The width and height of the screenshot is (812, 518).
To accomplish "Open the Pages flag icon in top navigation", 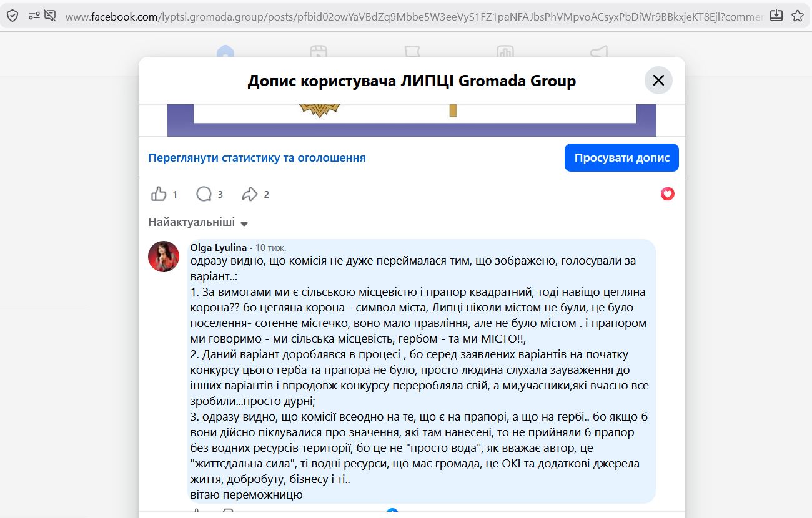I will tap(412, 51).
